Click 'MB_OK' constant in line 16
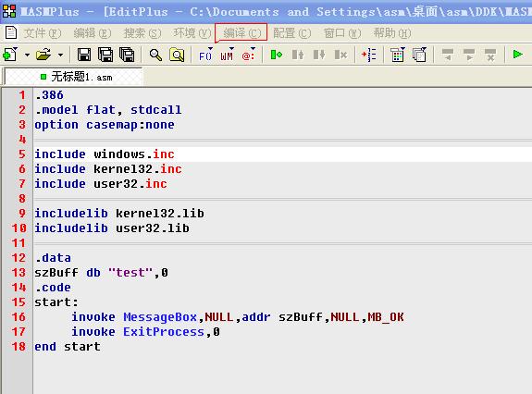The height and width of the screenshot is (394, 532). pyautogui.click(x=386, y=316)
